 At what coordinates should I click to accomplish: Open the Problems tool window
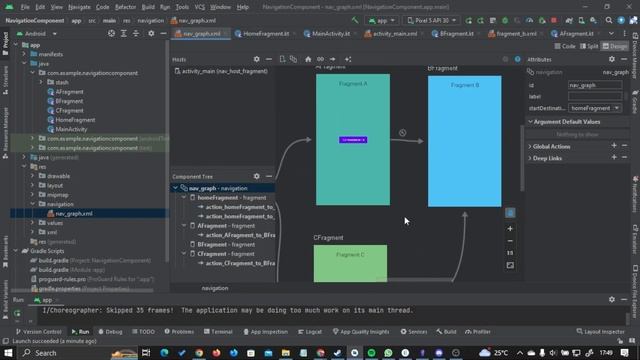coord(179,331)
